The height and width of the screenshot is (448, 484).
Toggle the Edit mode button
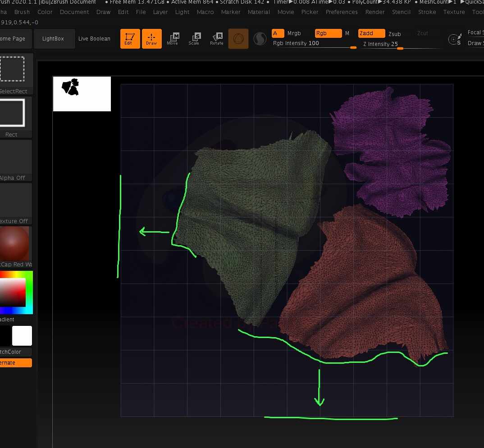pos(130,39)
